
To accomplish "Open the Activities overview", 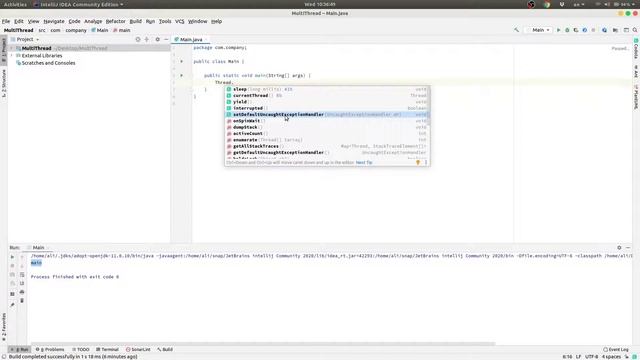I will pos(15,4).
